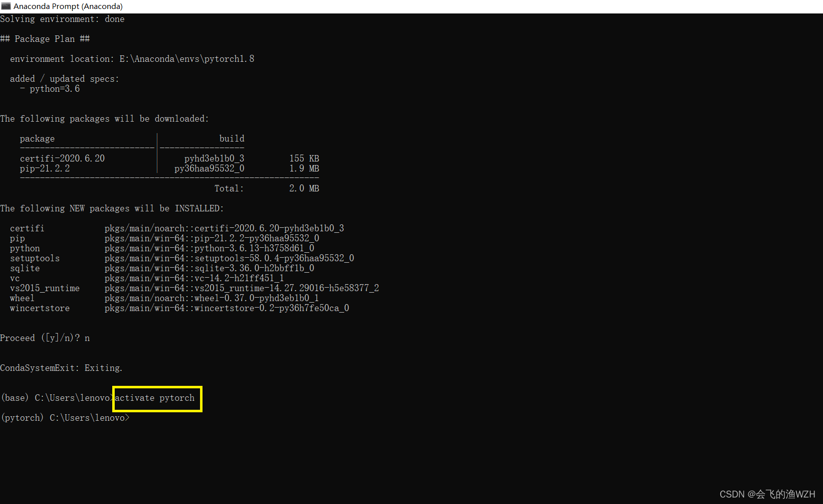Click the 'pip' package name in install list
Viewport: 823px width, 504px height.
17,238
